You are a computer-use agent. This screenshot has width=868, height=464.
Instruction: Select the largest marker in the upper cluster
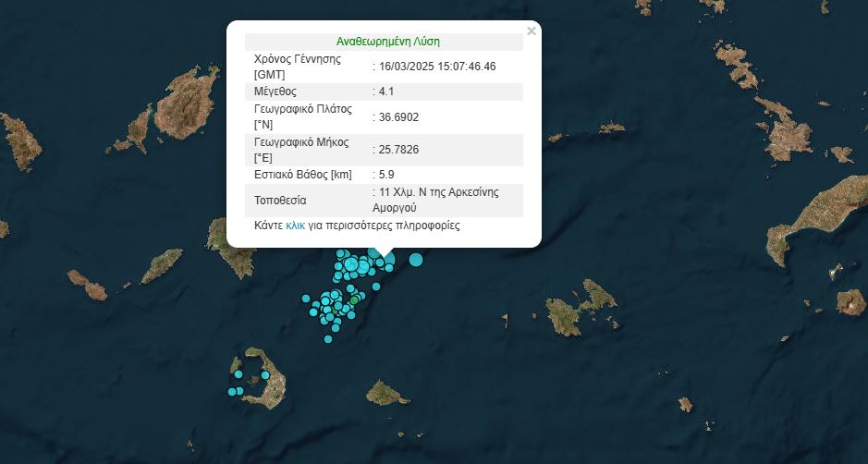pyautogui.click(x=351, y=265)
